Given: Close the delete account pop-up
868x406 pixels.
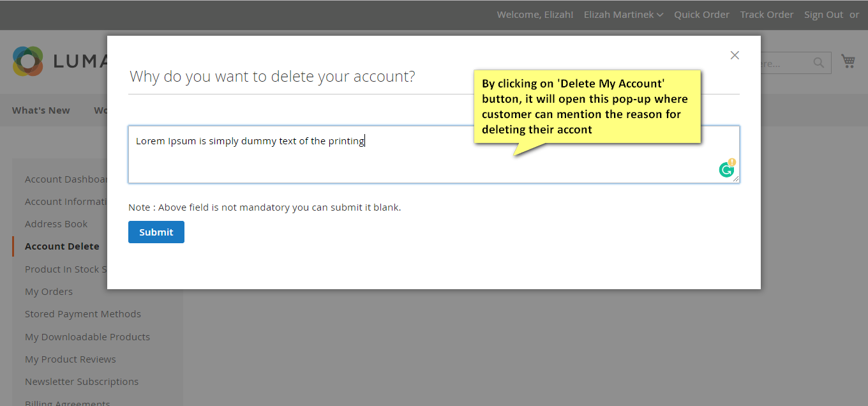Looking at the screenshot, I should tap(735, 56).
